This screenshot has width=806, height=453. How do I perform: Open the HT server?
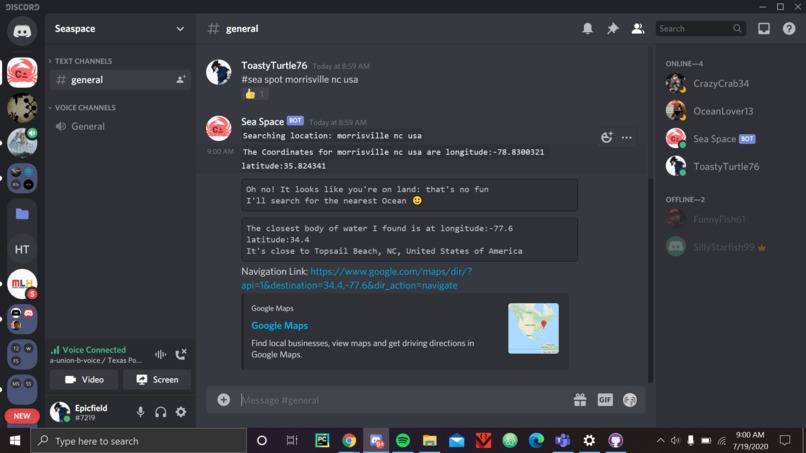[x=22, y=249]
